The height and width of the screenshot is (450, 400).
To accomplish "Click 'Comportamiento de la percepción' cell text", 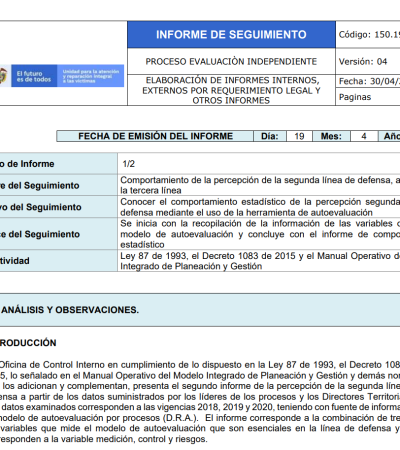I will click(259, 185).
